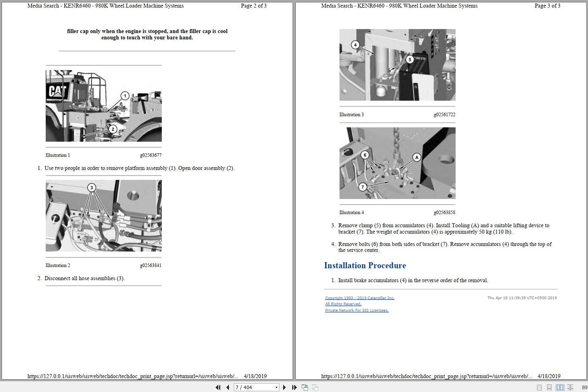Image resolution: width=588 pixels, height=392 pixels.
Task: Follow the Copyright 1993 - 2019 Caterpillar link
Action: pos(359,298)
